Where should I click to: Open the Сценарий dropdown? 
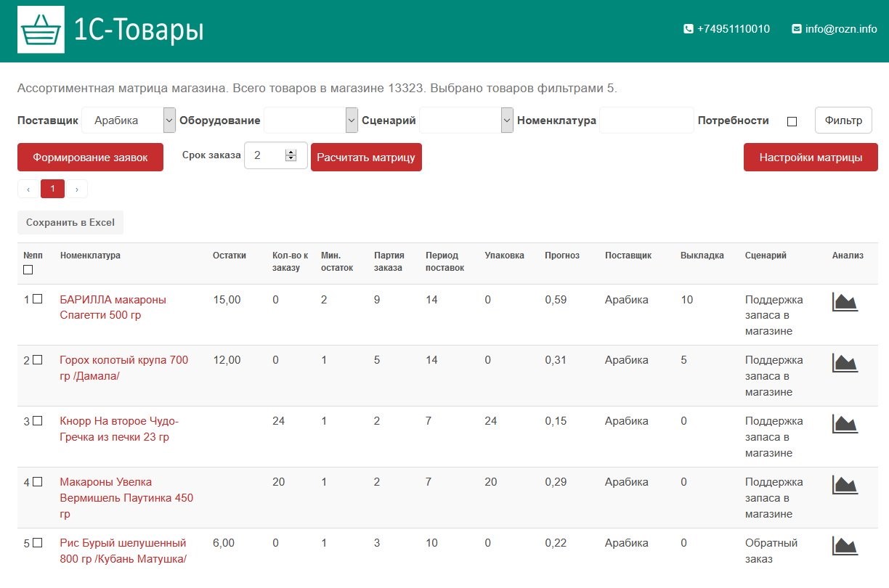(466, 121)
